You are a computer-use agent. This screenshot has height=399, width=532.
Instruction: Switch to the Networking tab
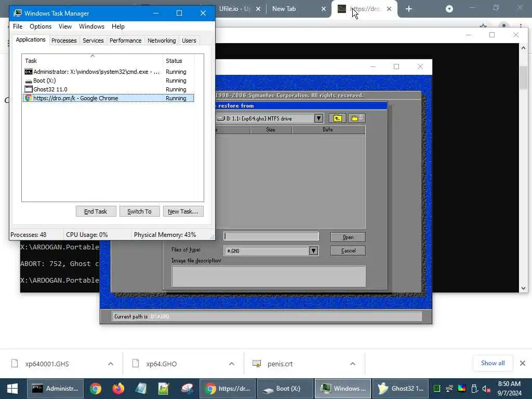[162, 41]
